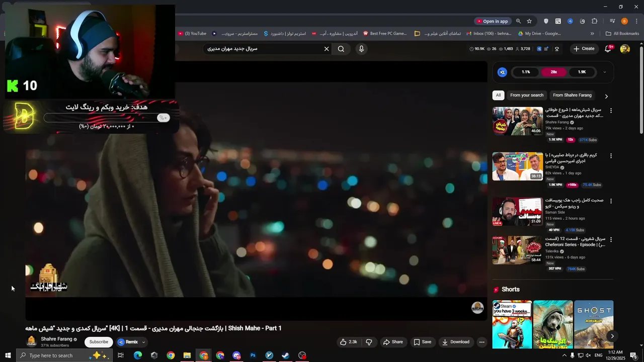The height and width of the screenshot is (362, 644).
Task: Click the 1.9K score pill
Action: 582,72
